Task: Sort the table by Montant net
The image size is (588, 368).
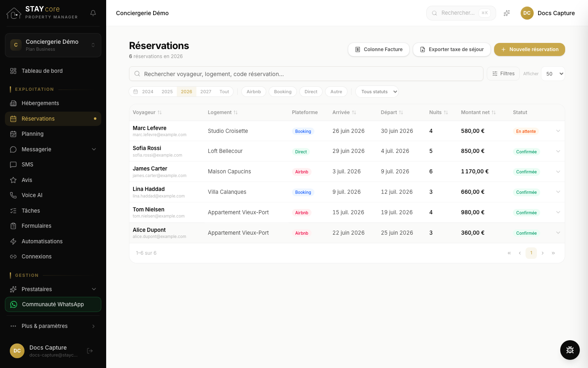Action: (478, 112)
